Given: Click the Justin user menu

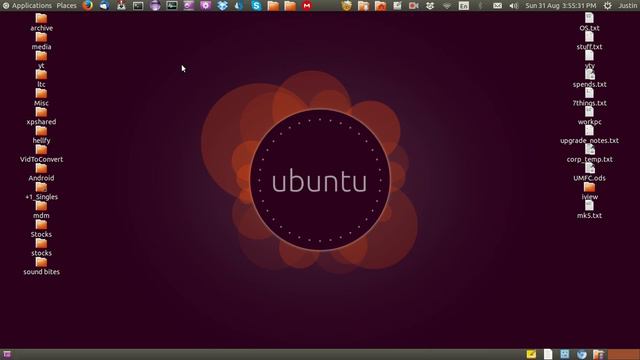Looking at the screenshot, I should [x=628, y=6].
